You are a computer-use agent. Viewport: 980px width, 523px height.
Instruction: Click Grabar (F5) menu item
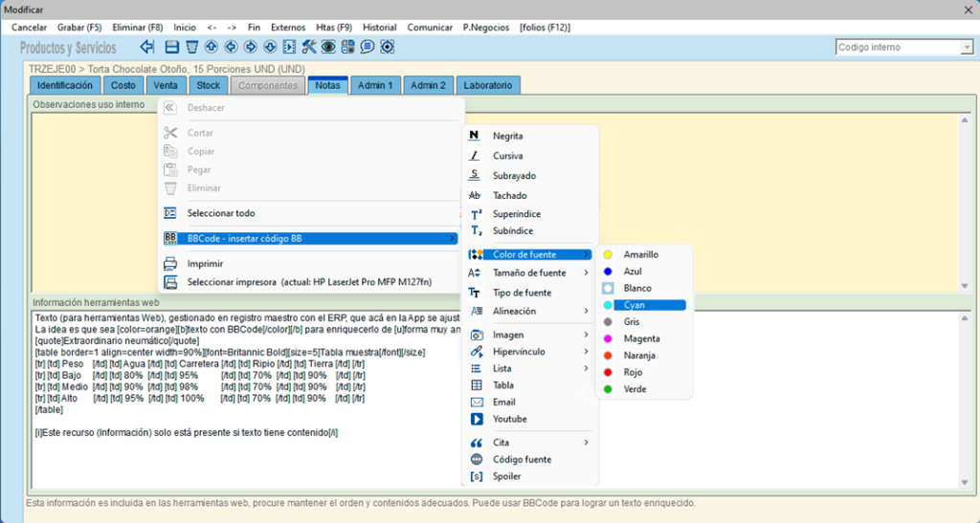pos(79,28)
